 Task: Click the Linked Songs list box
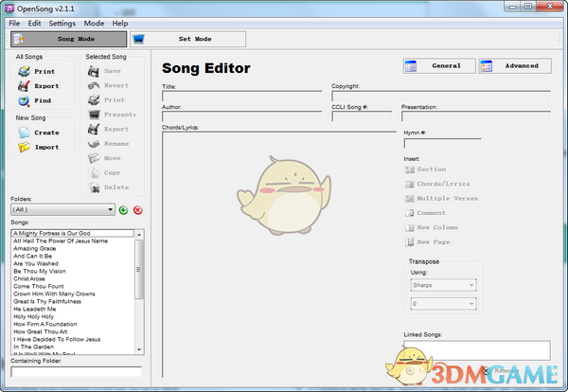(x=477, y=350)
